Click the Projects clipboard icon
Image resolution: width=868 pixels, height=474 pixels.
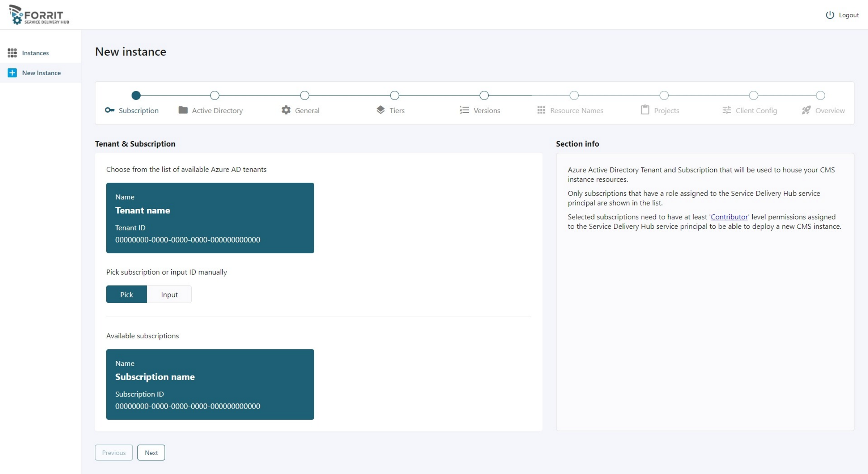[x=645, y=110]
